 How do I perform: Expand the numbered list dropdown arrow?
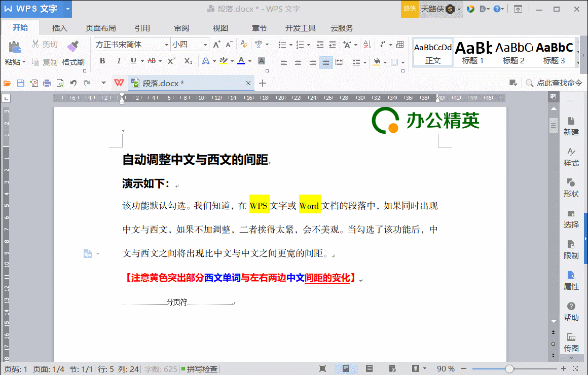[309, 45]
